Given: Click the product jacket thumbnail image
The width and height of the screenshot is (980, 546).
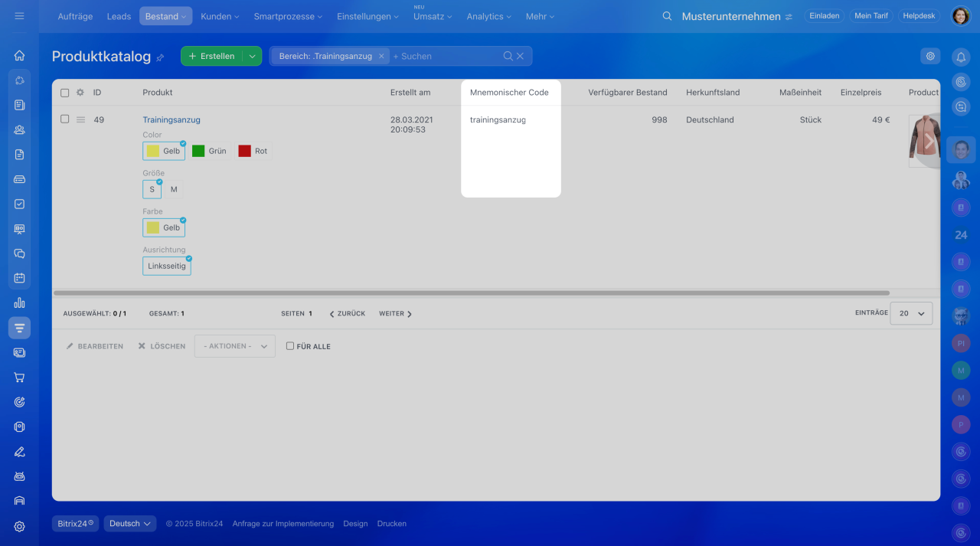Looking at the screenshot, I should pyautogui.click(x=923, y=141).
